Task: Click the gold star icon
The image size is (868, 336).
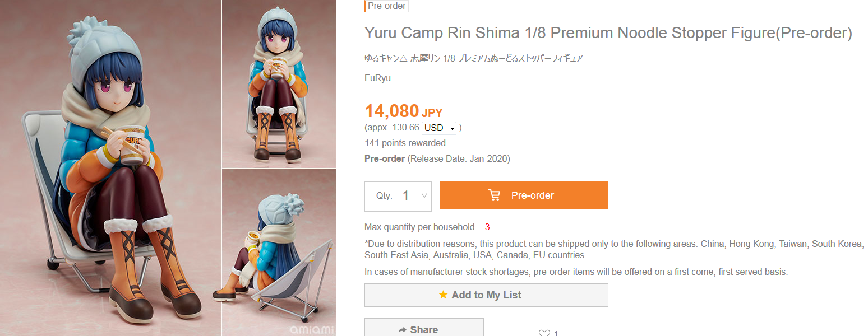Action: [443, 295]
